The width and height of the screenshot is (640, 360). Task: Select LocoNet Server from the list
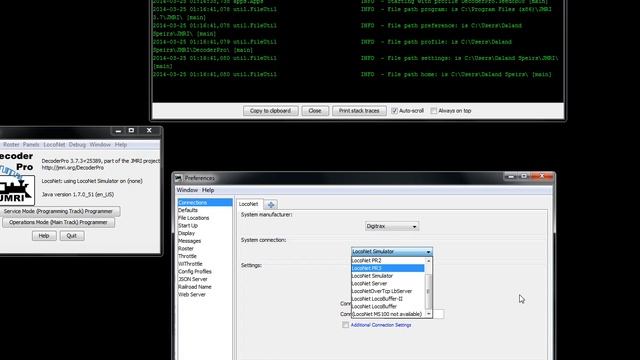coord(388,283)
